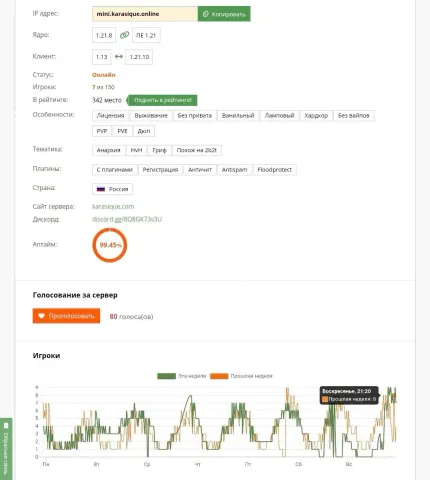Open the ПЕ 1.21 version tag

pos(146,35)
